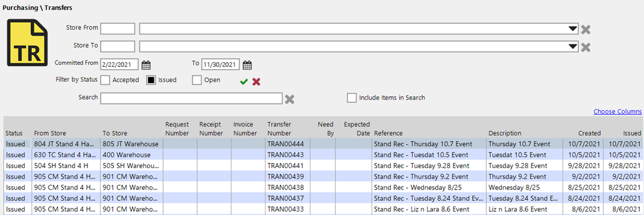Sort by the Request Number column header
Screen dimensions: 644x215
pos(177,129)
